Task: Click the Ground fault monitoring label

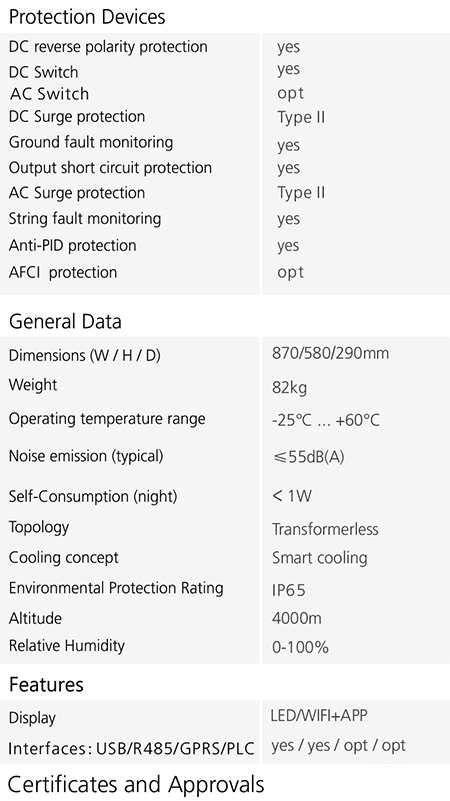Action: [x=91, y=143]
